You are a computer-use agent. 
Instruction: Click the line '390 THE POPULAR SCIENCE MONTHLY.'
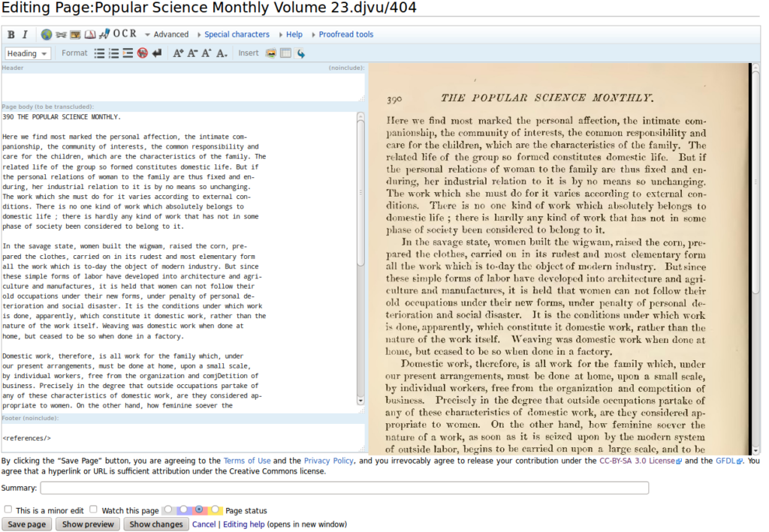click(x=62, y=117)
